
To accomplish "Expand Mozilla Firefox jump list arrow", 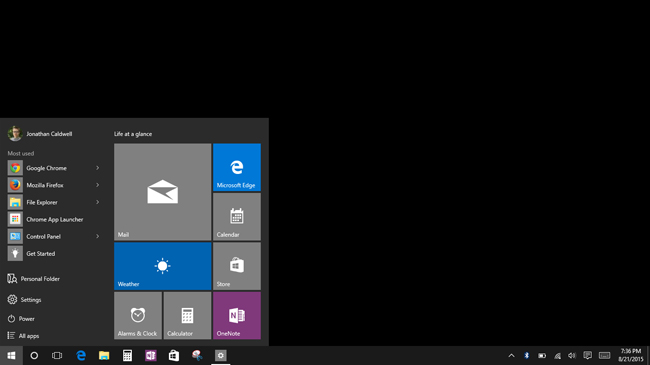I will [98, 185].
